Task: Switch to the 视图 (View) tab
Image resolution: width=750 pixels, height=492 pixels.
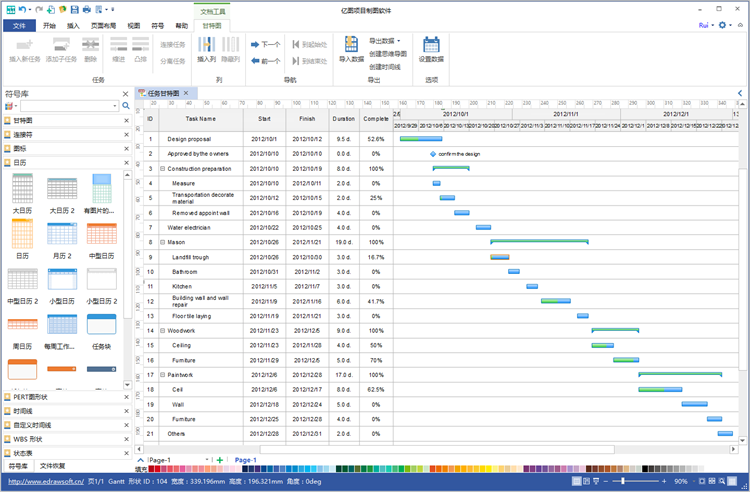Action: [133, 26]
